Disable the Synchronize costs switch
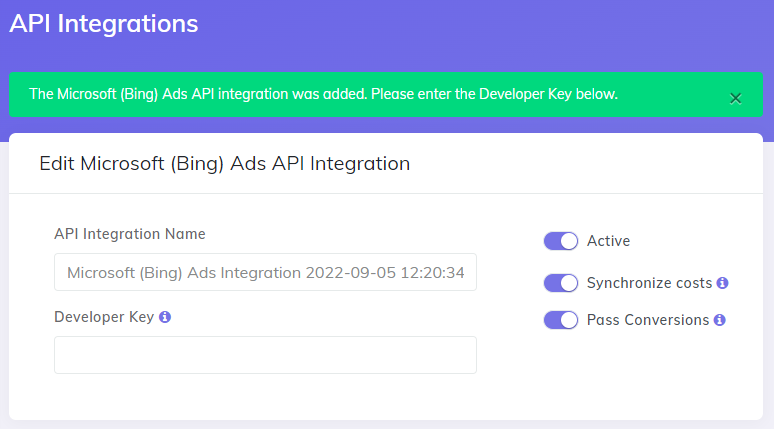This screenshot has width=774, height=429. pyautogui.click(x=561, y=283)
